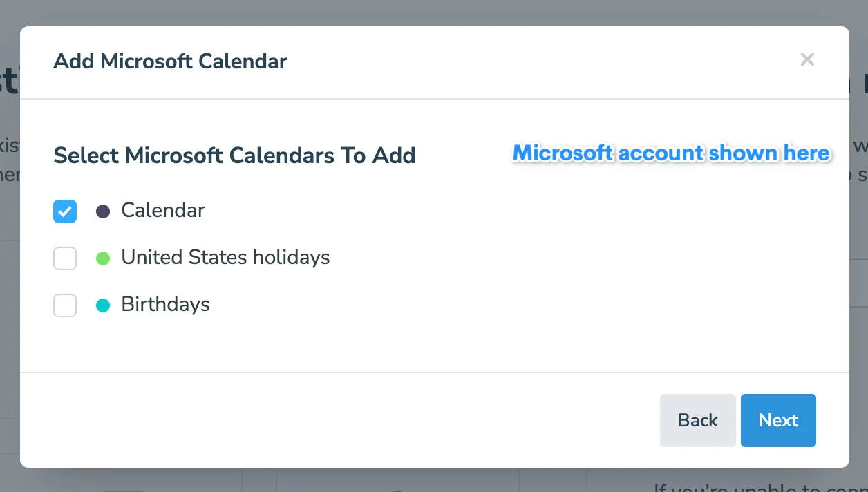Screen dimensions: 868x492
Task: Click the teal Birthdays color dot
Action: click(x=102, y=305)
